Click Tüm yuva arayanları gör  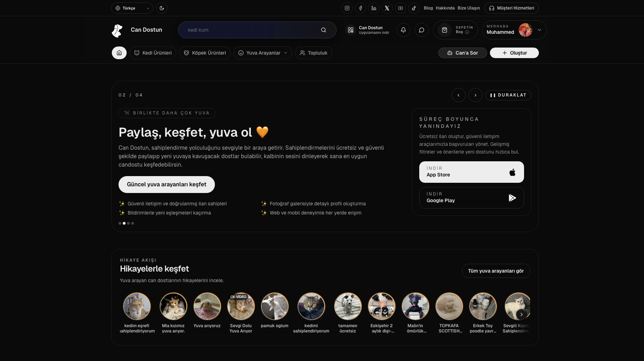tap(496, 271)
